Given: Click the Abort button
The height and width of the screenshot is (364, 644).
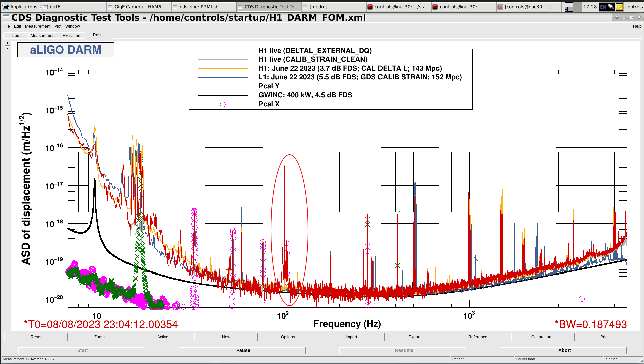Looking at the screenshot, I should (564, 350).
